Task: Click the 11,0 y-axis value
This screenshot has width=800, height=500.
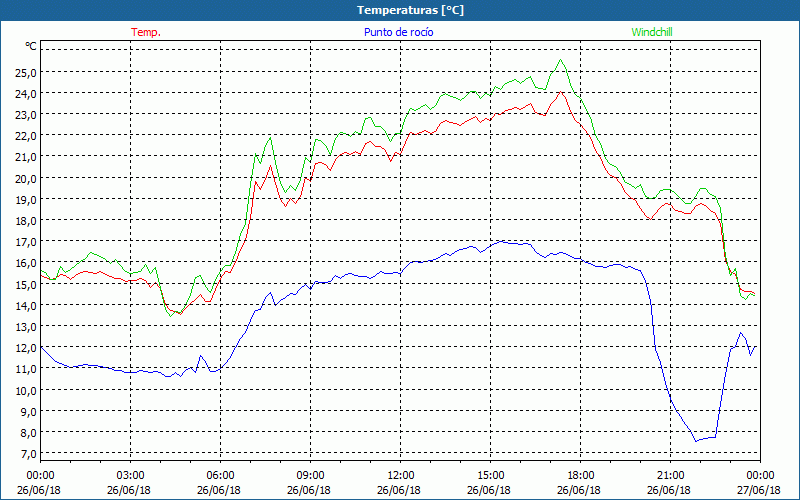Action: click(26, 369)
